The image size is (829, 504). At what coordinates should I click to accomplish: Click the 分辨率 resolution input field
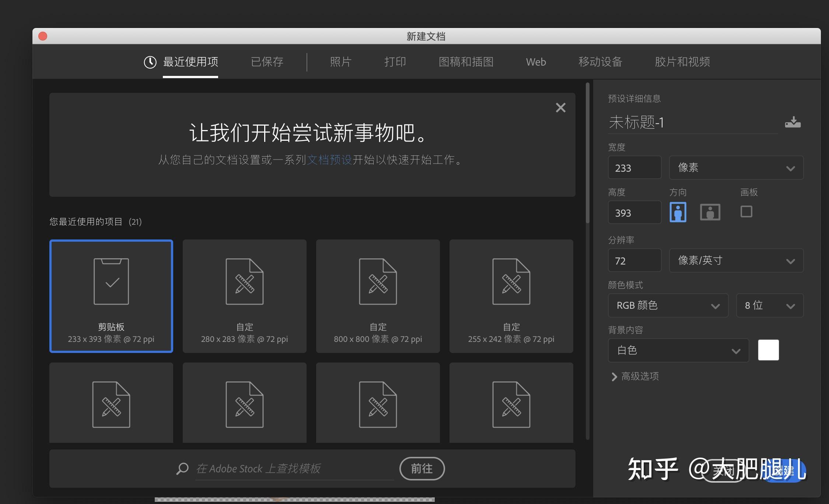coord(634,260)
